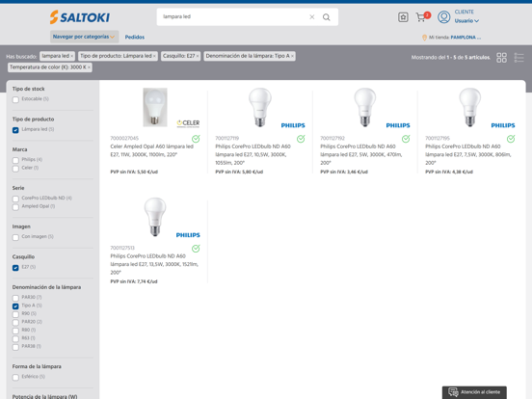Remove 'Tipo de producto: Lámpara led' filter tag
The height and width of the screenshot is (399, 532).
coord(154,56)
